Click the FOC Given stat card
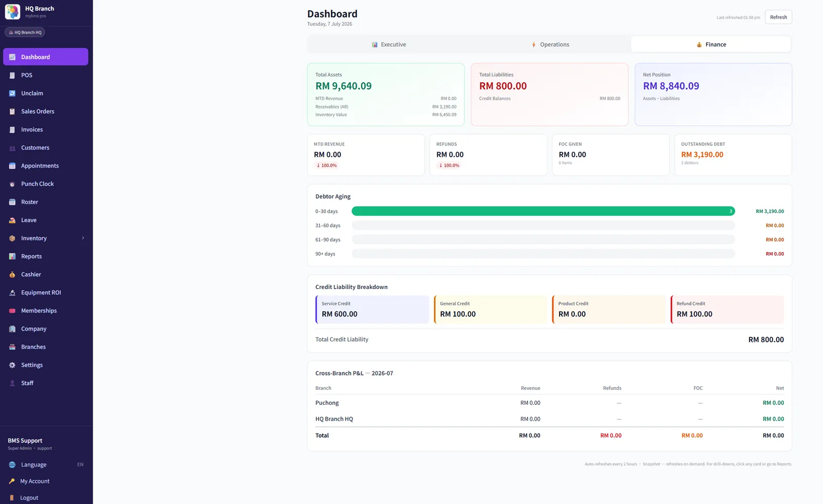This screenshot has height=504, width=823. [611, 155]
